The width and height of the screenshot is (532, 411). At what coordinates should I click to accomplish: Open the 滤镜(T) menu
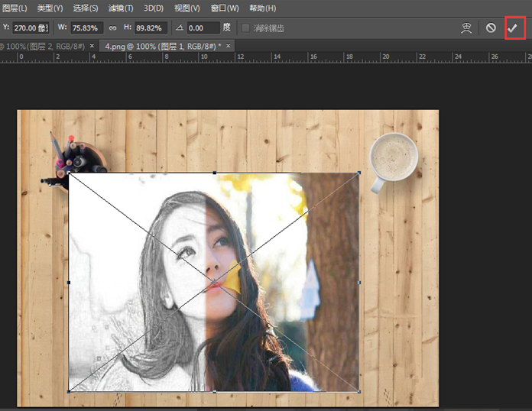pos(120,8)
